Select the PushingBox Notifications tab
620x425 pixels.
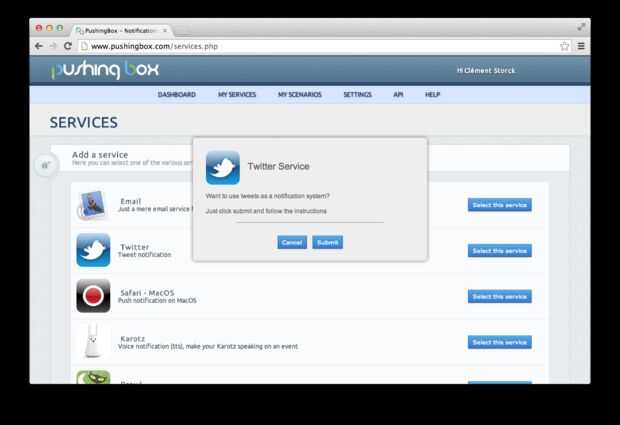tap(121, 30)
